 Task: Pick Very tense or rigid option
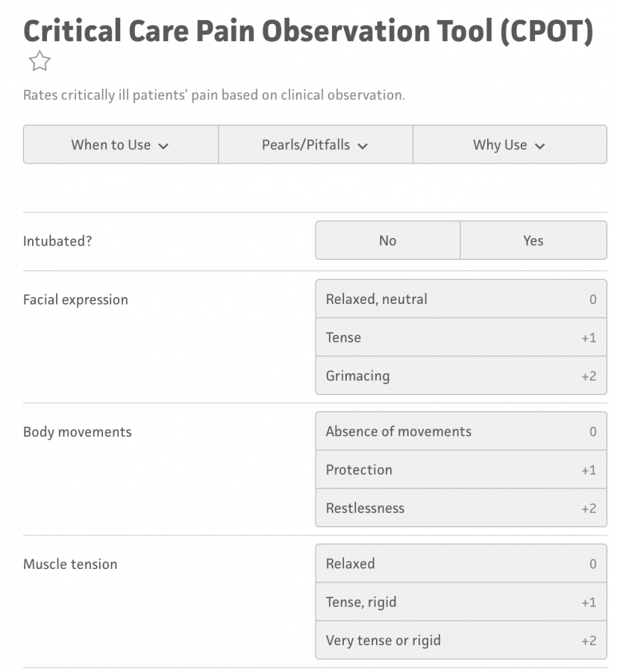click(x=460, y=640)
